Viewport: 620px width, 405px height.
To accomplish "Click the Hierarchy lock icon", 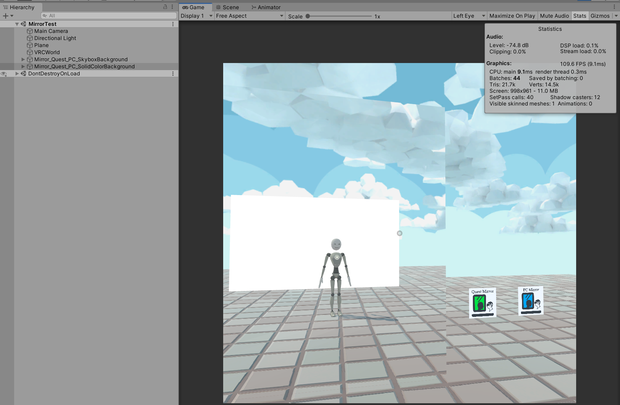I will [x=165, y=7].
